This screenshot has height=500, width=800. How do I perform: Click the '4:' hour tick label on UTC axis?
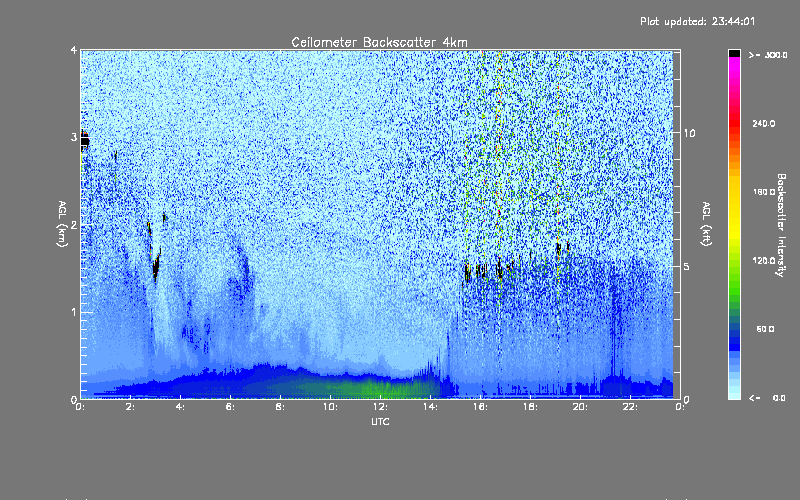pos(181,407)
